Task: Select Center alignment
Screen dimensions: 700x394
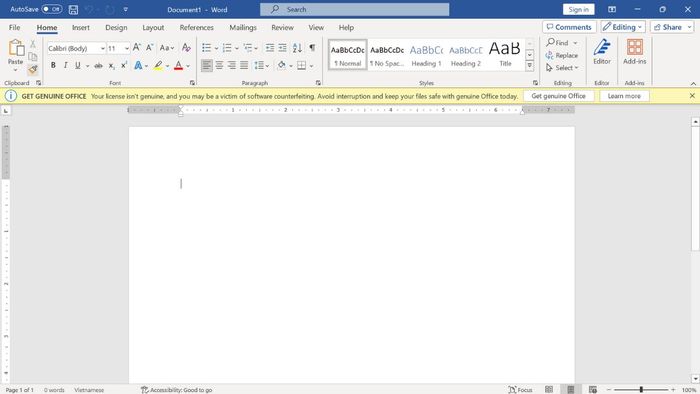Action: point(219,66)
